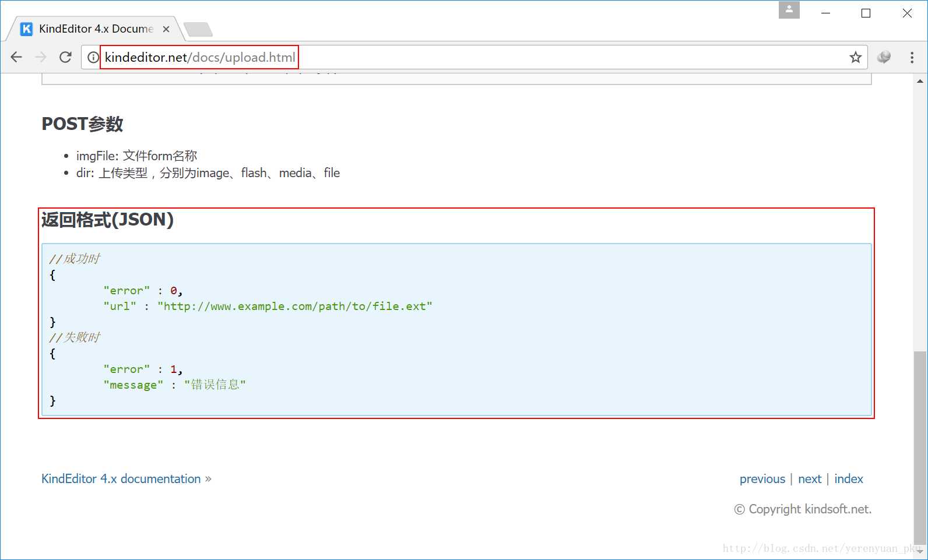Screen dimensions: 928x560
Task: Click the example URL string in code
Action: pyautogui.click(x=295, y=307)
